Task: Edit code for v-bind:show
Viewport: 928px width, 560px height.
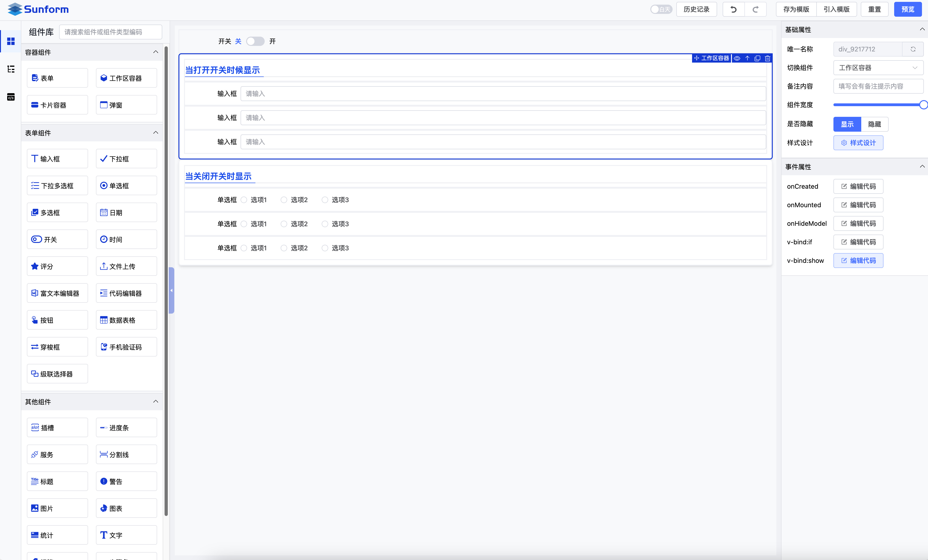Action: [x=858, y=261]
